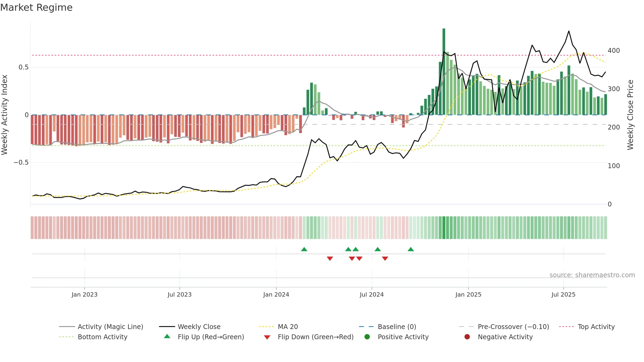The height and width of the screenshot is (362, 644).
Task: Click the Jan 2024 x-axis label
Action: click(x=276, y=294)
